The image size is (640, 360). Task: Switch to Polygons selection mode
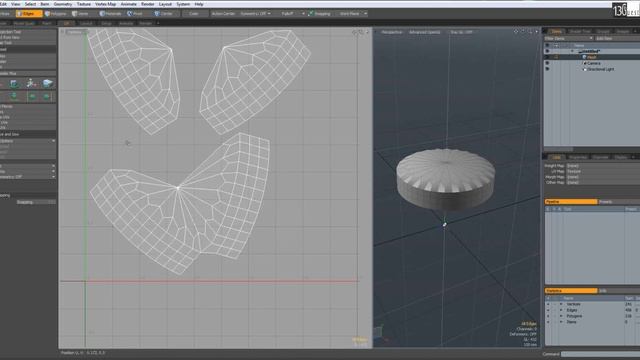(56, 13)
